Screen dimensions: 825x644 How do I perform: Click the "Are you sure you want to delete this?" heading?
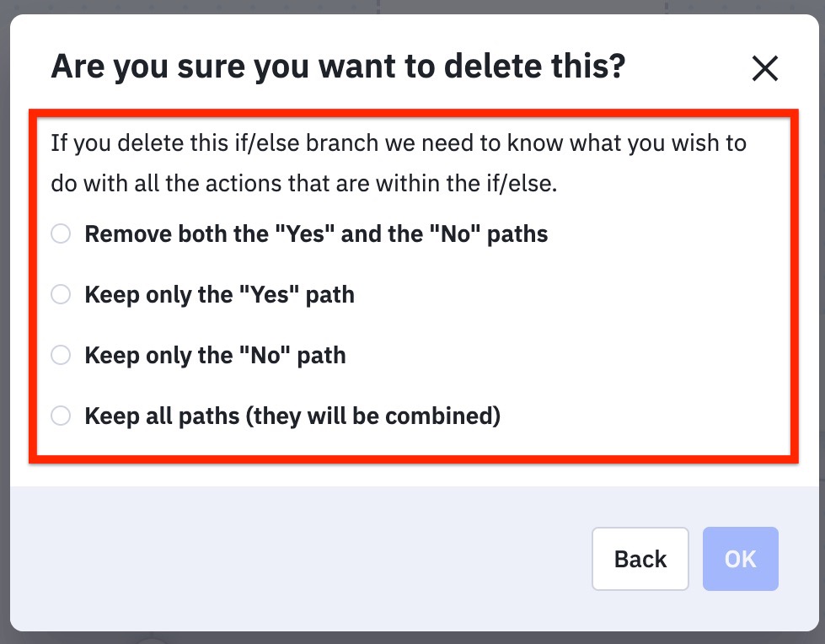click(x=337, y=67)
